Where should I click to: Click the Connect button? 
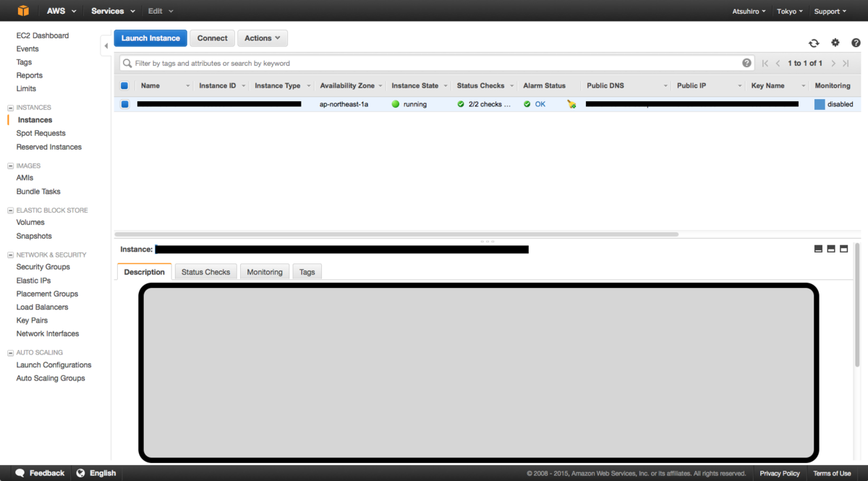[x=212, y=38]
